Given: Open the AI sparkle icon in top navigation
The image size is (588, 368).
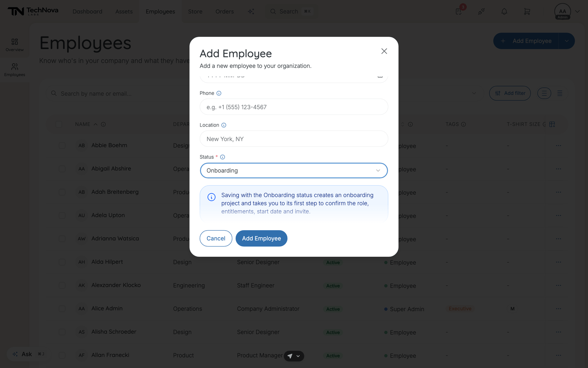Looking at the screenshot, I should [251, 11].
